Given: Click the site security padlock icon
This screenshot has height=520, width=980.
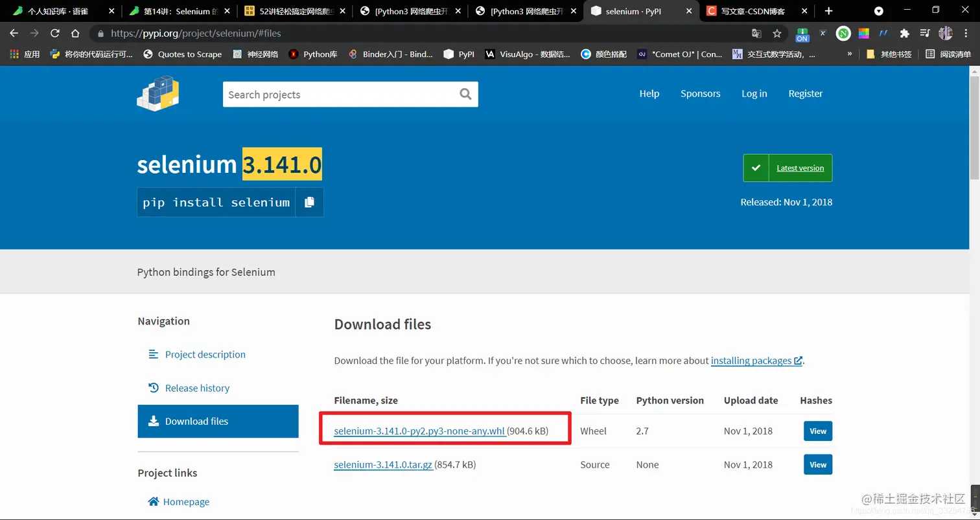Looking at the screenshot, I should (100, 34).
